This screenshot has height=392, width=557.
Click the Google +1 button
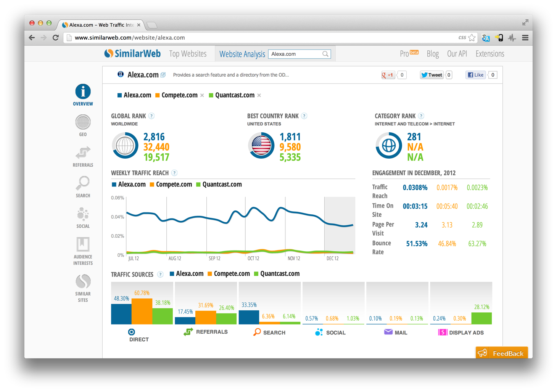(x=388, y=75)
